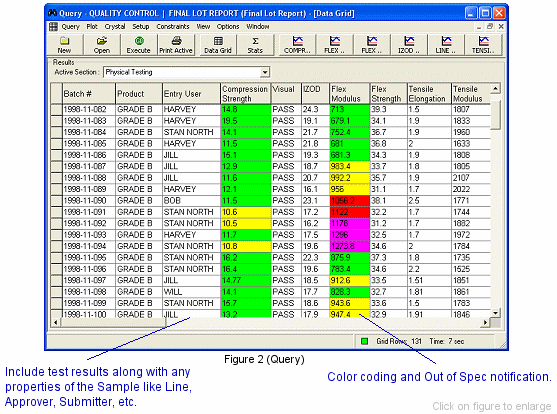The height and width of the screenshot is (414, 557).
Task: Click the Tensile Modulus column header
Action: [x=471, y=94]
